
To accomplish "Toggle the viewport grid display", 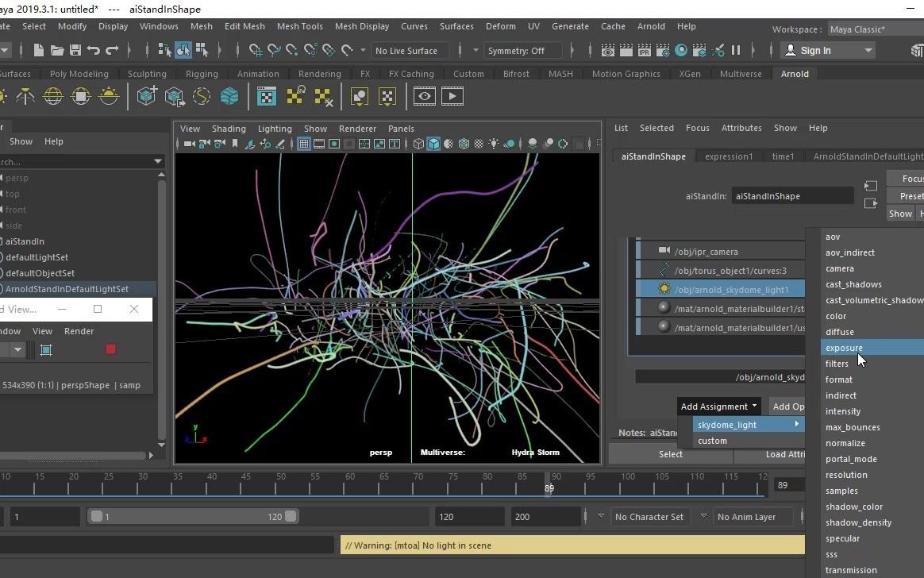I will click(303, 144).
